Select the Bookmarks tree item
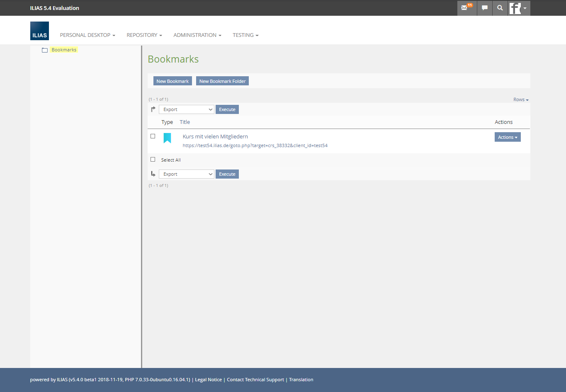Viewport: 566px width, 392px height. (x=64, y=50)
